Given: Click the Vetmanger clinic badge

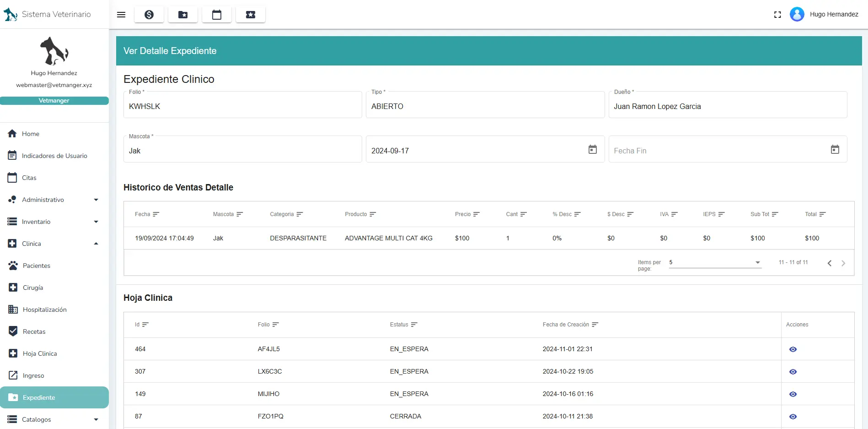Looking at the screenshot, I should pyautogui.click(x=54, y=101).
